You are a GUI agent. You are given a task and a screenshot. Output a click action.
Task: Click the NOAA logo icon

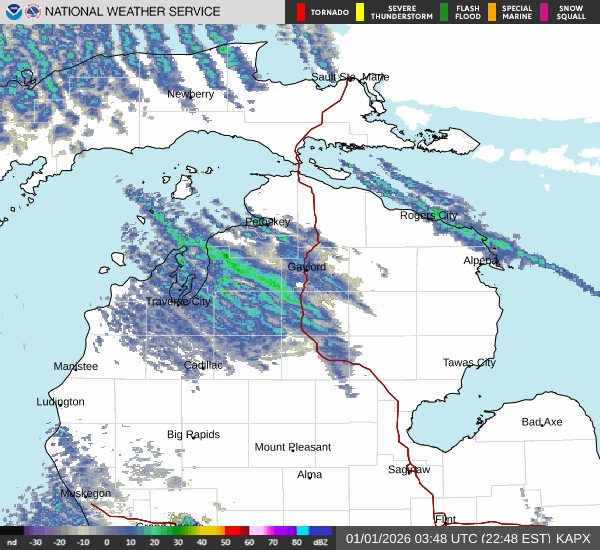point(12,12)
